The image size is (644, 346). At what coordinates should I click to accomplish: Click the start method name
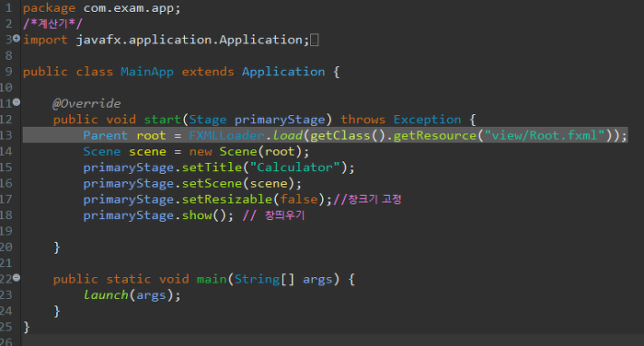click(x=162, y=120)
